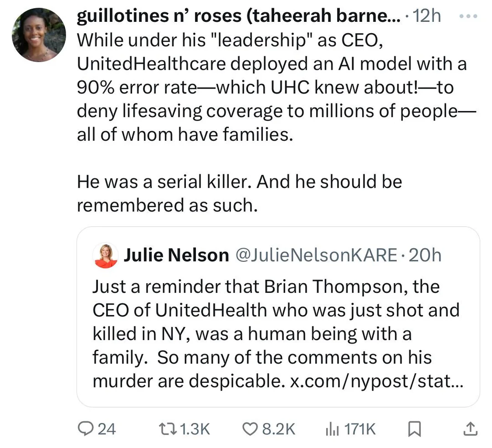Screen dimensions: 492x448
Task: Click the repost arrows icon
Action: (x=167, y=429)
